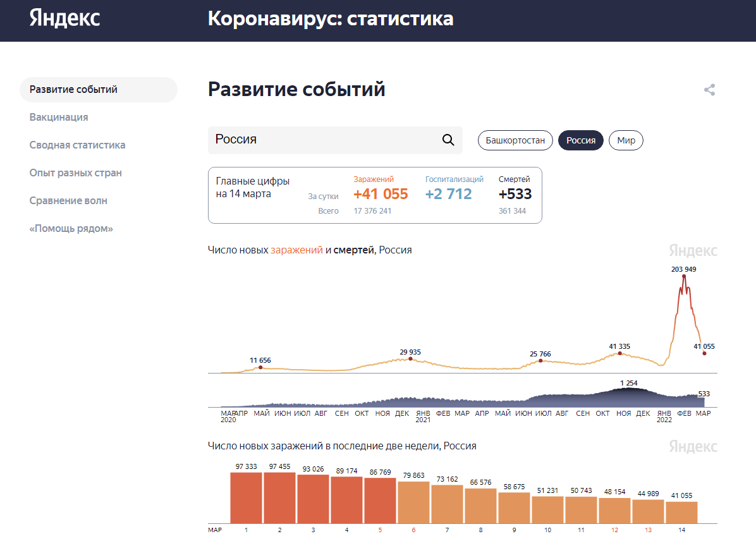The width and height of the screenshot is (756, 541).
Task: Click the 41 055 endpoint on infections line
Action: [x=704, y=353]
